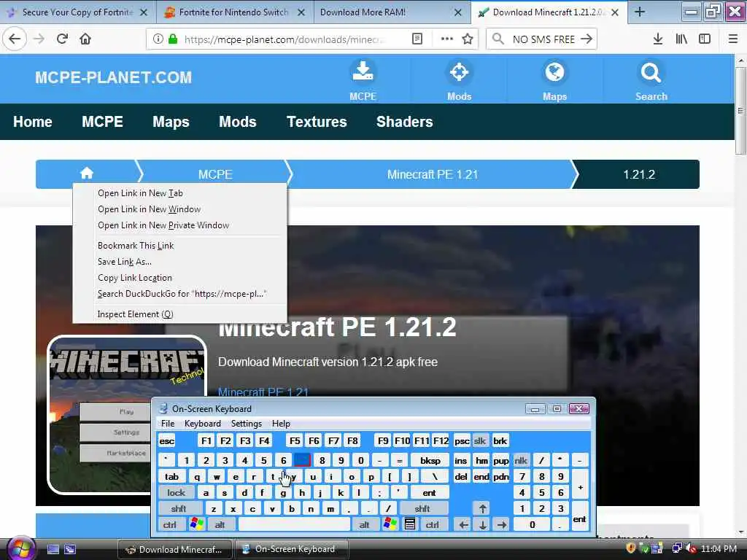Toggle the right shft key
Image resolution: width=747 pixels, height=560 pixels.
422,508
